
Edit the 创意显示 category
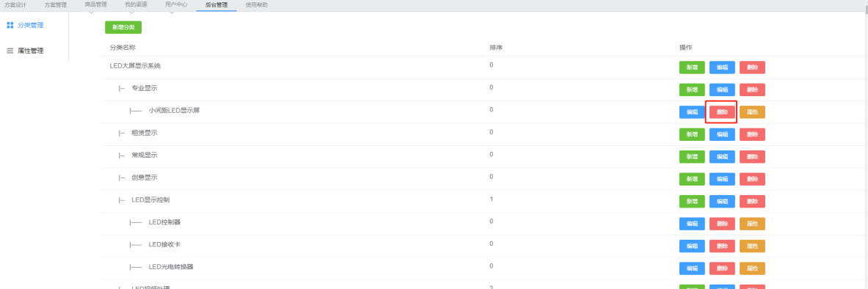723,180
